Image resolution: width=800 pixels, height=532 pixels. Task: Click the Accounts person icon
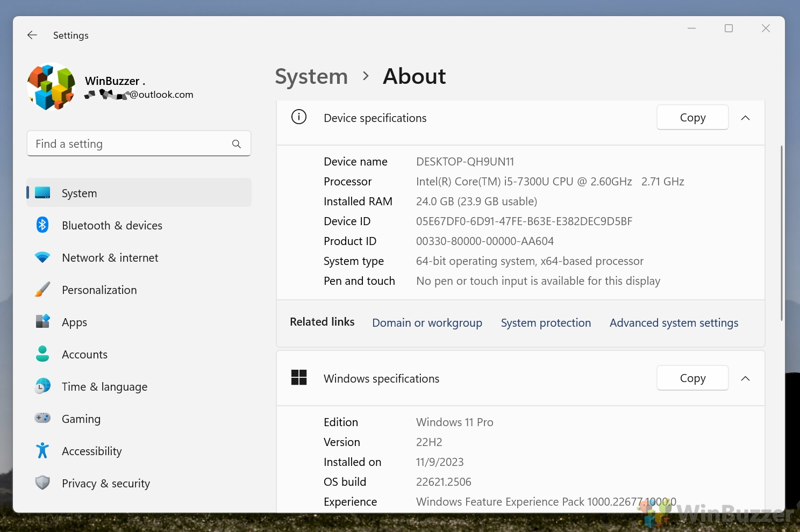tap(42, 354)
